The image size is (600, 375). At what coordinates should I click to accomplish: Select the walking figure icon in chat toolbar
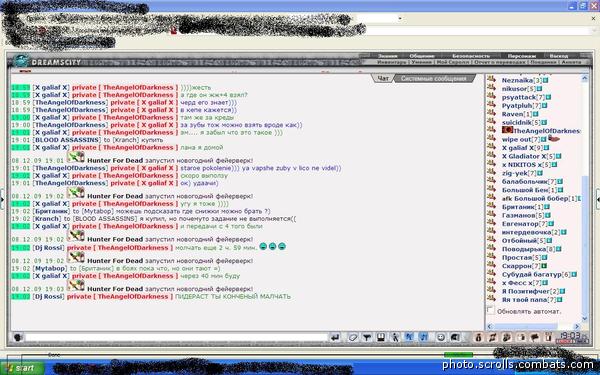pos(395,338)
